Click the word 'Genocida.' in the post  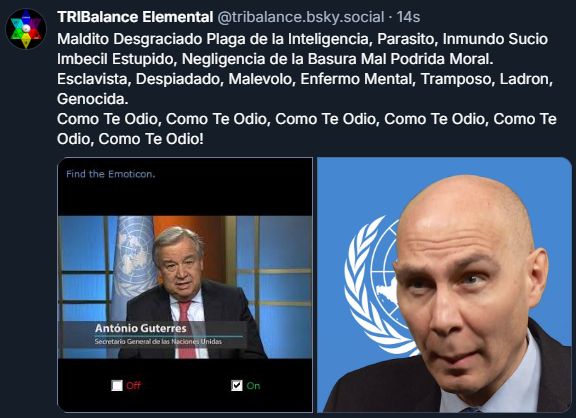(93, 99)
